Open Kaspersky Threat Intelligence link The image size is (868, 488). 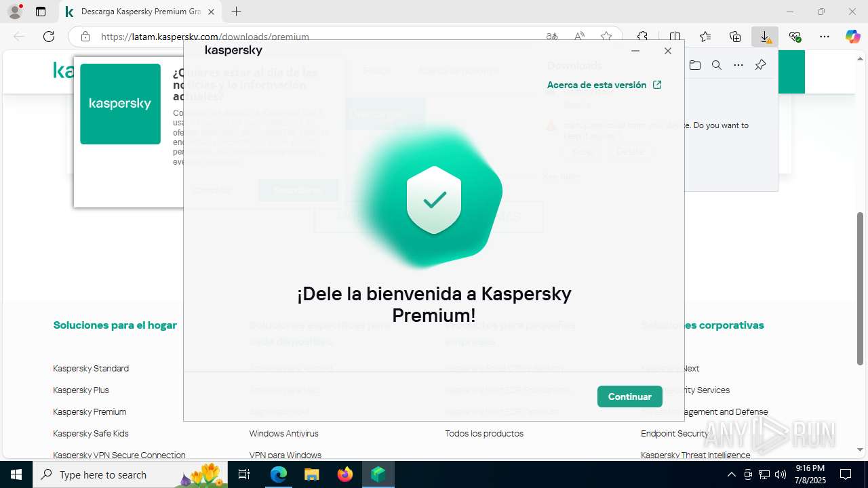tap(696, 455)
